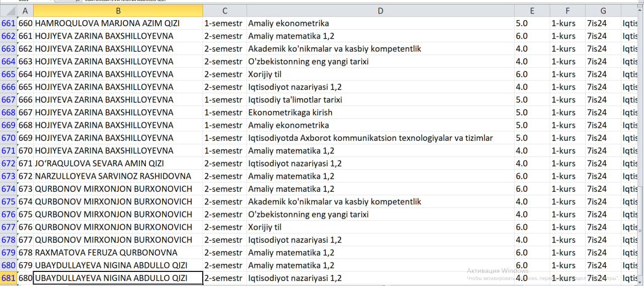This screenshot has width=644, height=286.
Task: Select row header 681
Action: (9, 278)
